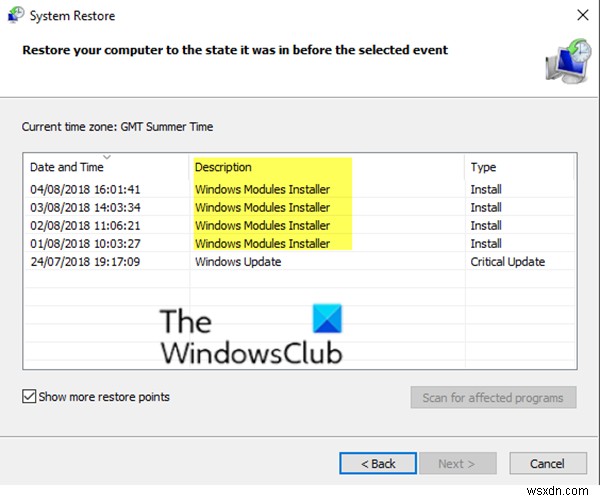Click Install type in the 03/08/2018 row

point(486,207)
